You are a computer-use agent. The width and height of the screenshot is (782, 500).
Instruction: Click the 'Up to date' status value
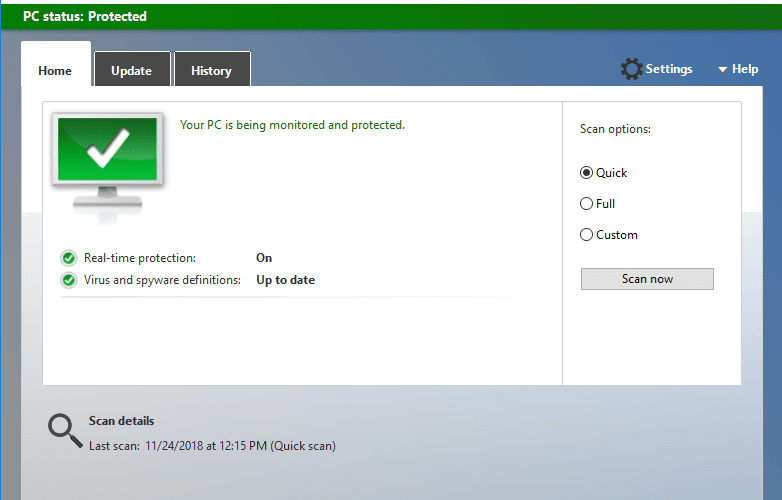click(285, 280)
